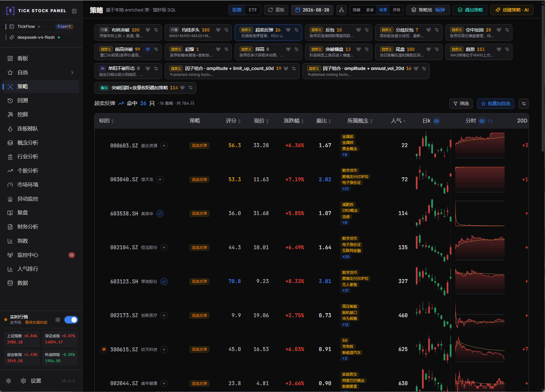Toggle 日K column visibility eye
Viewport: 545px width, 392px height.
(437, 121)
